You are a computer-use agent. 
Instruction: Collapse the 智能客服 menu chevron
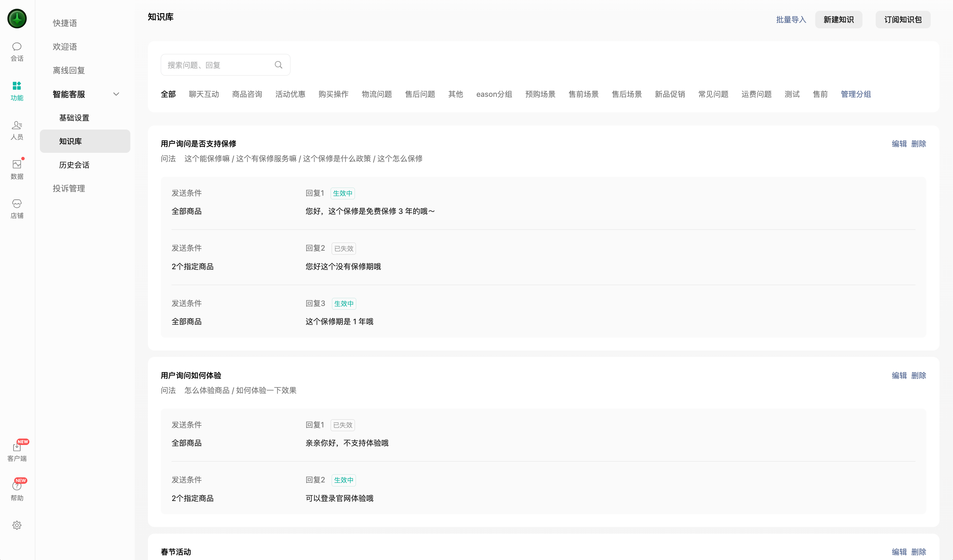click(116, 94)
